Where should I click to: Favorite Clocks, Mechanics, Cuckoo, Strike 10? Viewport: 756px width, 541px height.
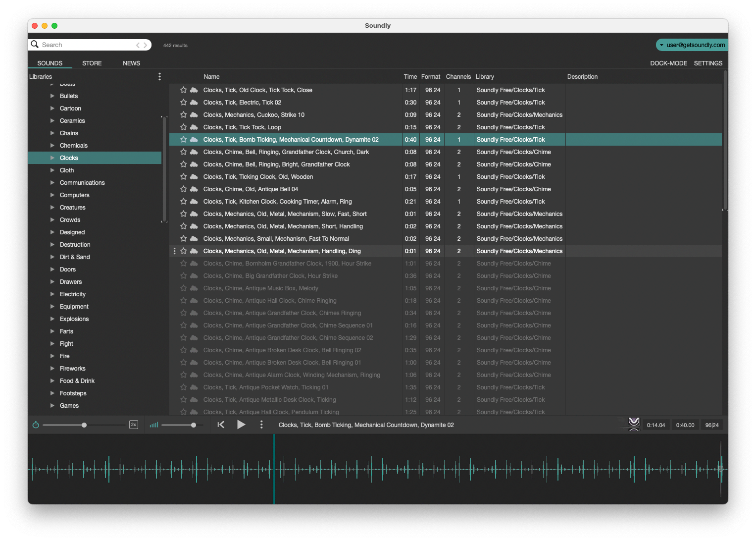tap(183, 115)
